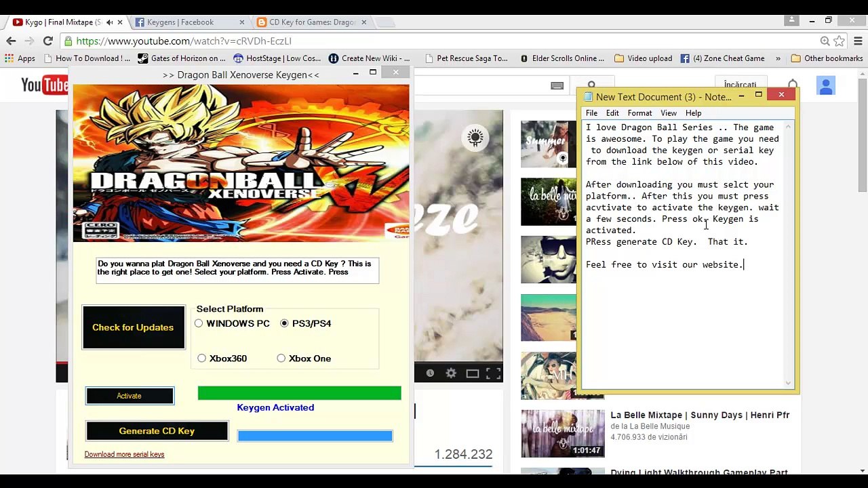Open the How To Download bookmark
This screenshot has width=868, height=488.
86,58
